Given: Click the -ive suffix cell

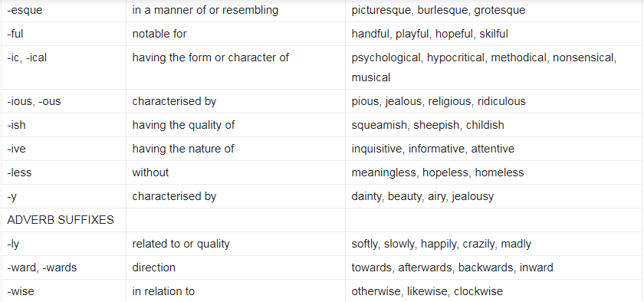Looking at the screenshot, I should pyautogui.click(x=63, y=149).
